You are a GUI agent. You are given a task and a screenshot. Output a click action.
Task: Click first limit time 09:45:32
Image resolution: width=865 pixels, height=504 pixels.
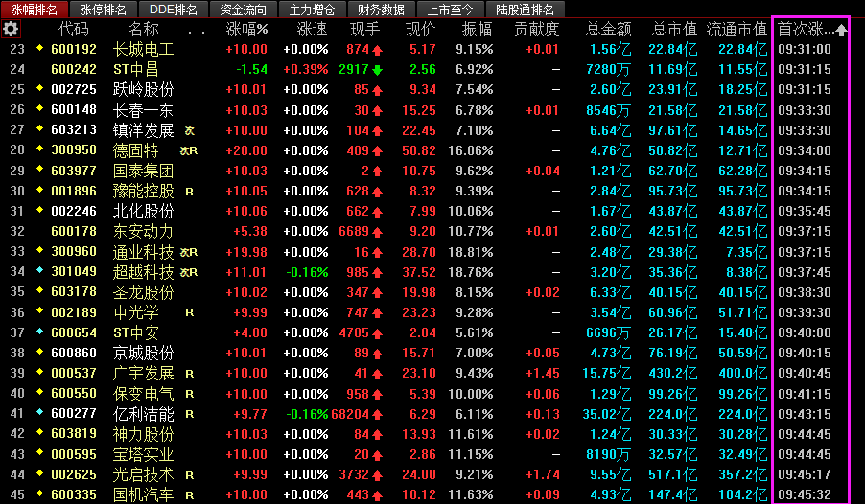click(805, 494)
